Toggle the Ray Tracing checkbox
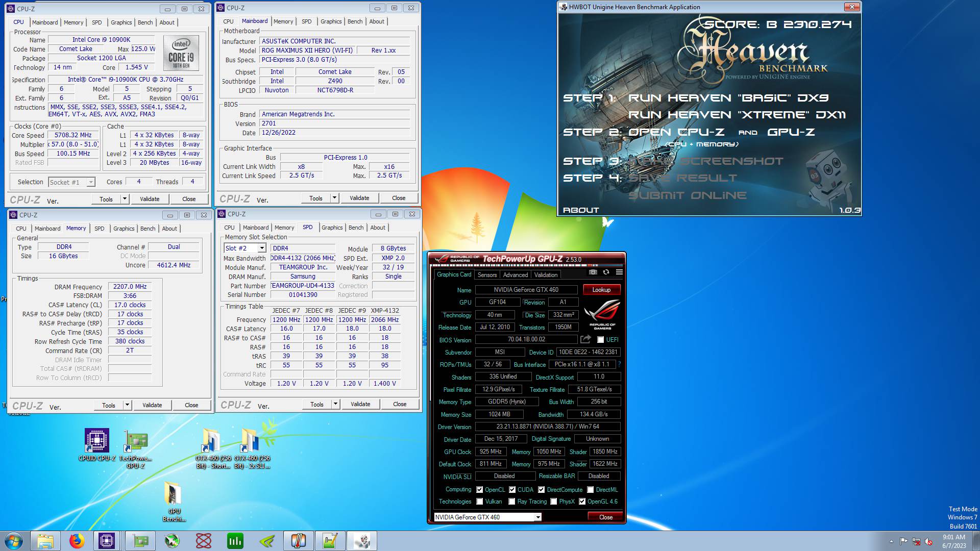Image resolution: width=980 pixels, height=551 pixels. [511, 502]
